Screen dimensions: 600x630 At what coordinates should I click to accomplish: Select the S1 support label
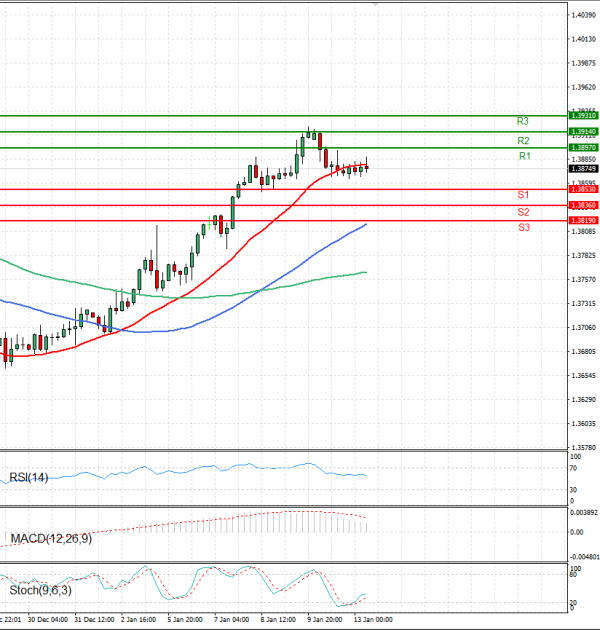point(523,194)
